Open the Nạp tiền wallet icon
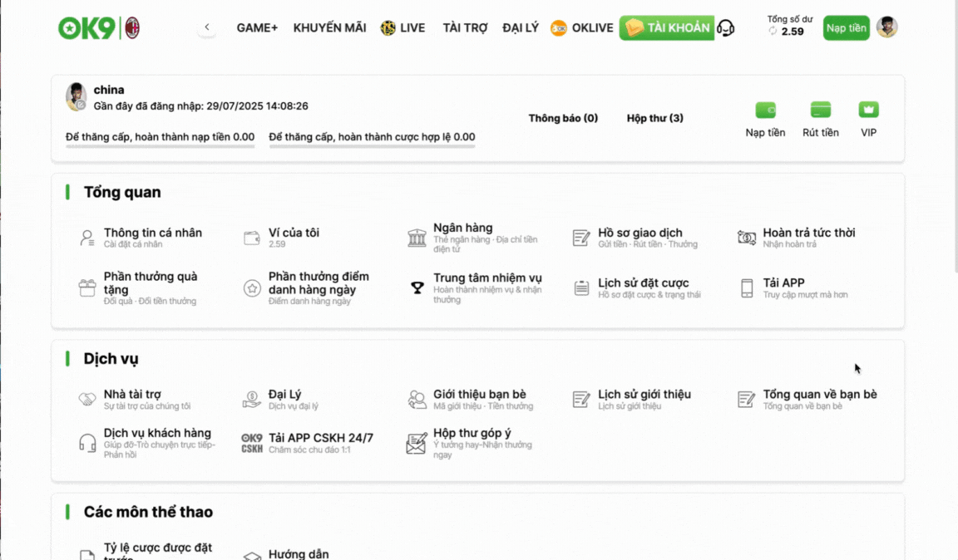Viewport: 958px width, 560px height. [x=766, y=110]
